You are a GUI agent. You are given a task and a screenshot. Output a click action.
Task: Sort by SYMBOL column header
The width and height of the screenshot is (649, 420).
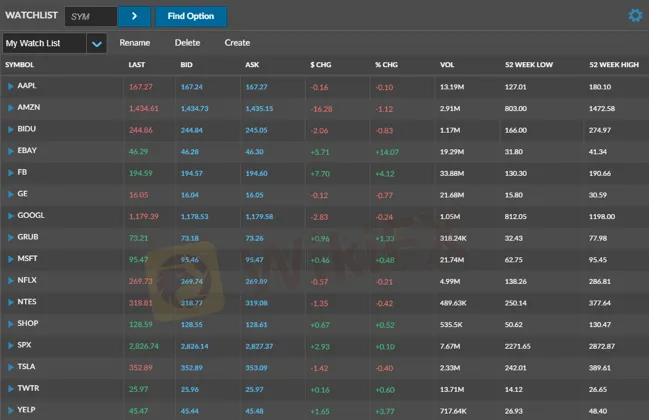[20, 65]
